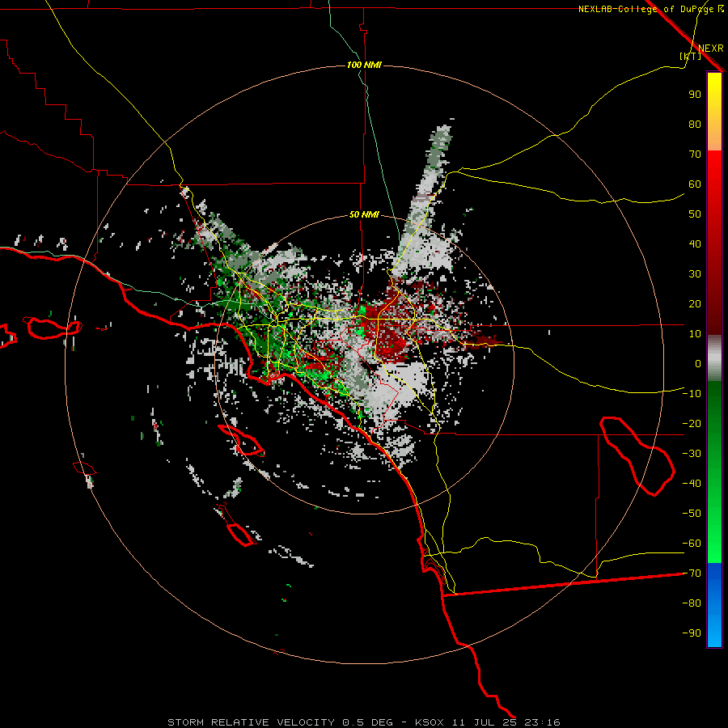Select the 50 NMI range ring label
Screen dimensions: 728x728
pyautogui.click(x=364, y=214)
